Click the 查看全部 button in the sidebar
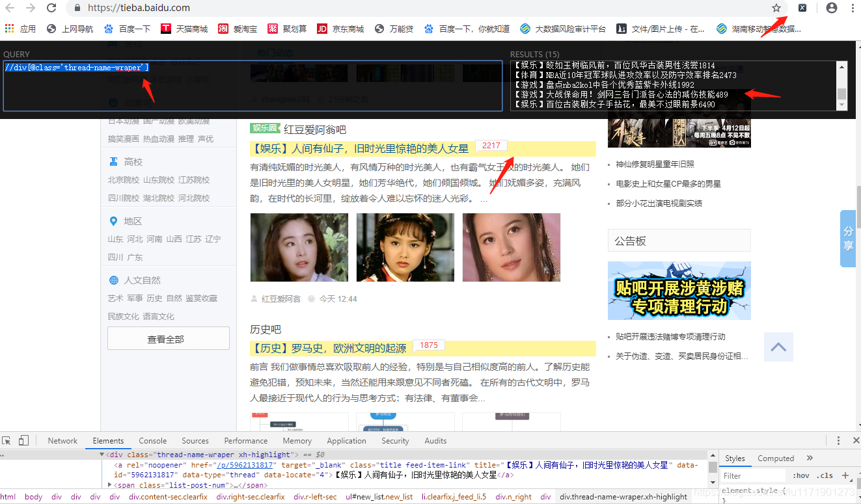This screenshot has height=504, width=861. (168, 338)
